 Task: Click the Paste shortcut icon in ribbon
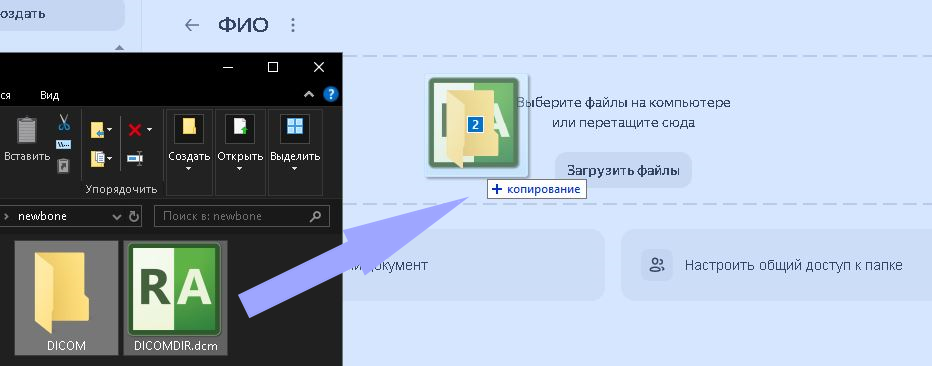pos(63,165)
